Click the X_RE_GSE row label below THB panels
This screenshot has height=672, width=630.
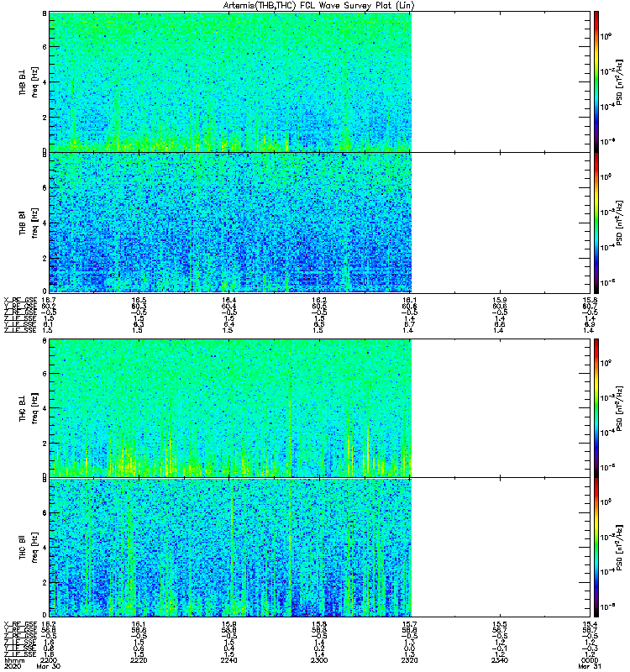(20, 300)
